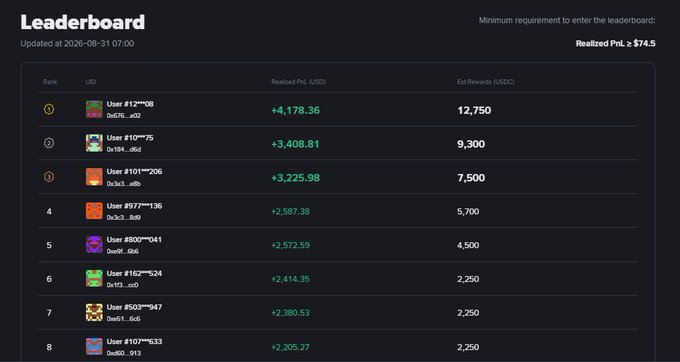The width and height of the screenshot is (680, 362).
Task: Click the Leaderboard page heading
Action: 83,22
